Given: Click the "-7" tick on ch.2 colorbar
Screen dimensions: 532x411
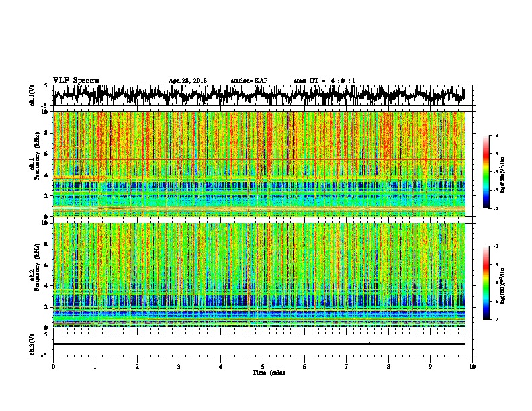Looking at the screenshot, I should point(496,319).
